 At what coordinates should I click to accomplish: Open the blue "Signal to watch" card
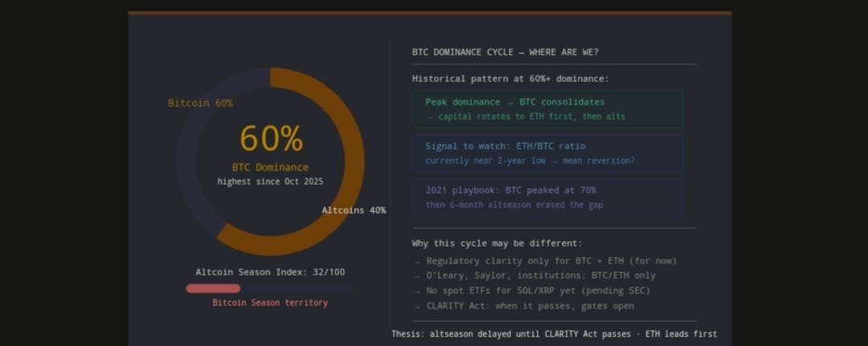[547, 153]
